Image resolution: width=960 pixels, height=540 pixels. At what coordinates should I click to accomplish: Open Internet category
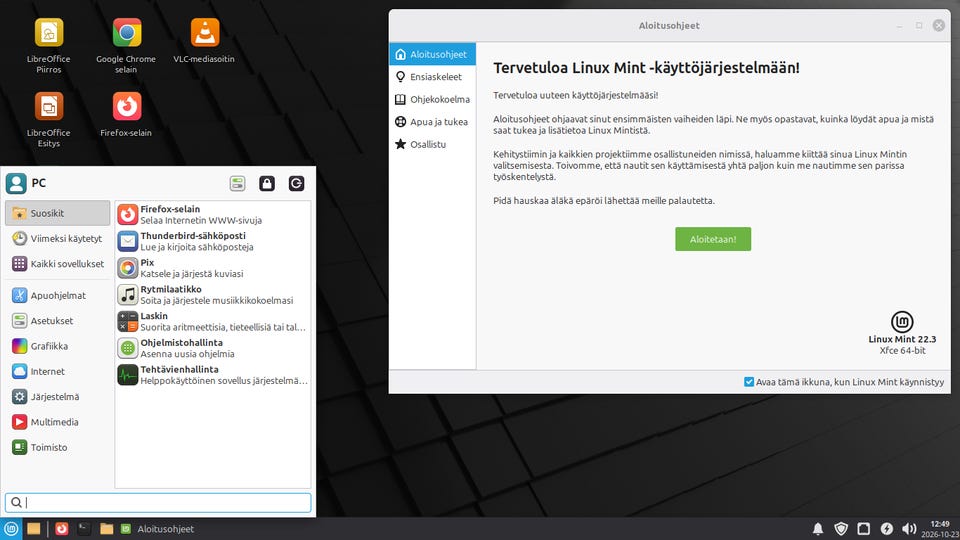coord(58,371)
